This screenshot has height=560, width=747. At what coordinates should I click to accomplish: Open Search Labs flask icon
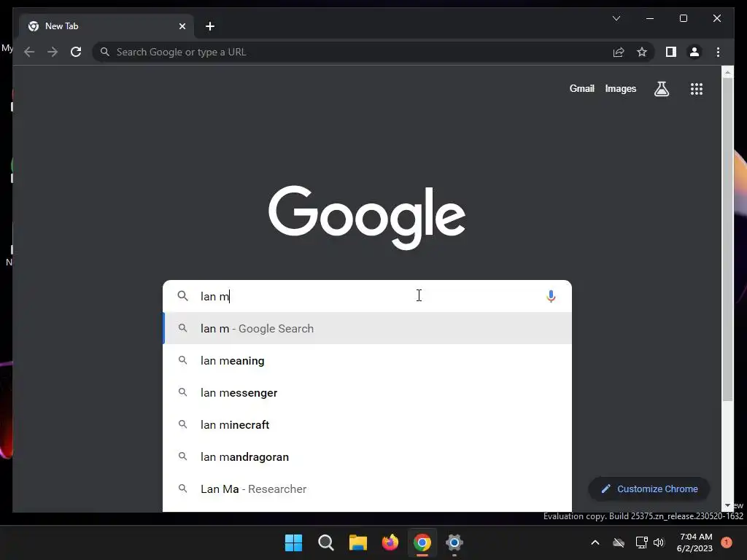pyautogui.click(x=661, y=88)
